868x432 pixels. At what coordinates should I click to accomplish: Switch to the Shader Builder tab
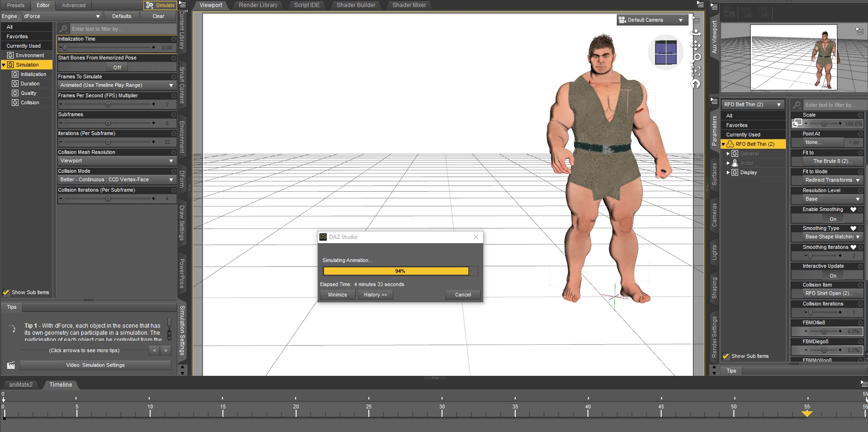pyautogui.click(x=356, y=5)
